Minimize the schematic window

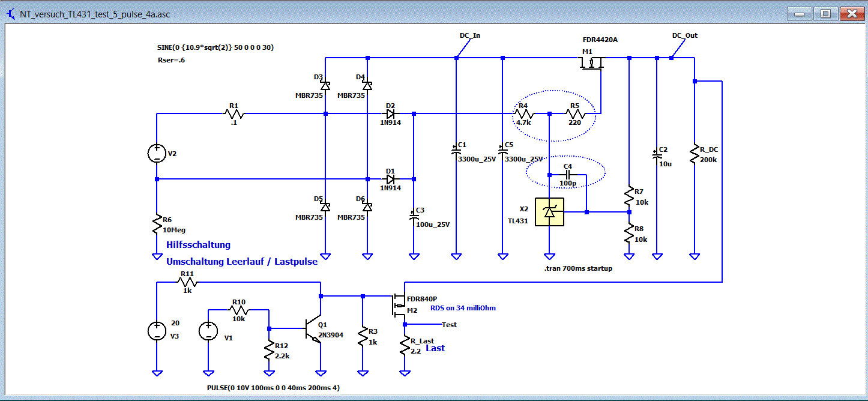[800, 14]
